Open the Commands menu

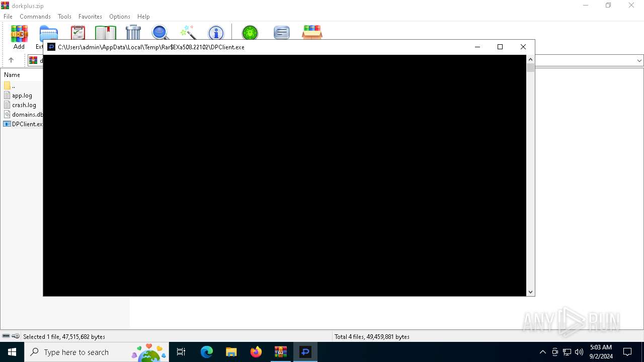(x=35, y=17)
